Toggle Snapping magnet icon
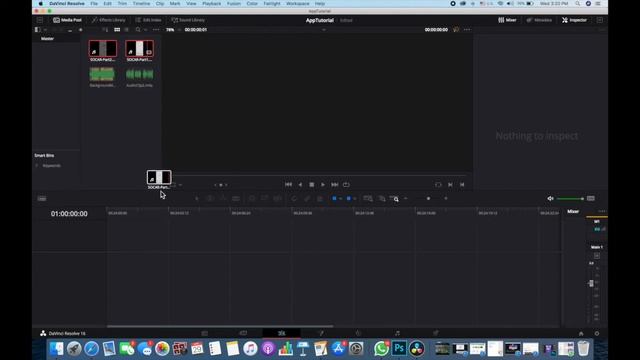Screen dimensions: 640x360 294,199
